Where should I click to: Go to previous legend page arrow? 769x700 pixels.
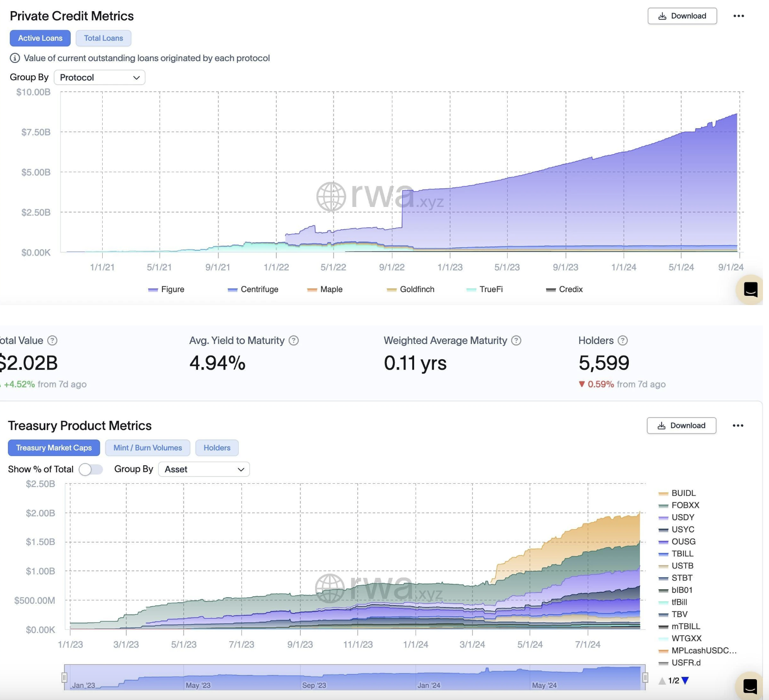pos(662,681)
